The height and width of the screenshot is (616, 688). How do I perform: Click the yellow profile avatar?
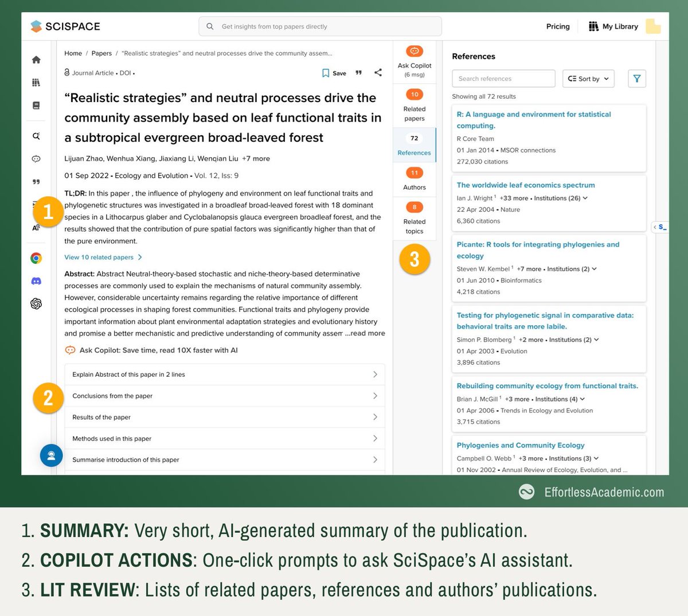point(653,26)
